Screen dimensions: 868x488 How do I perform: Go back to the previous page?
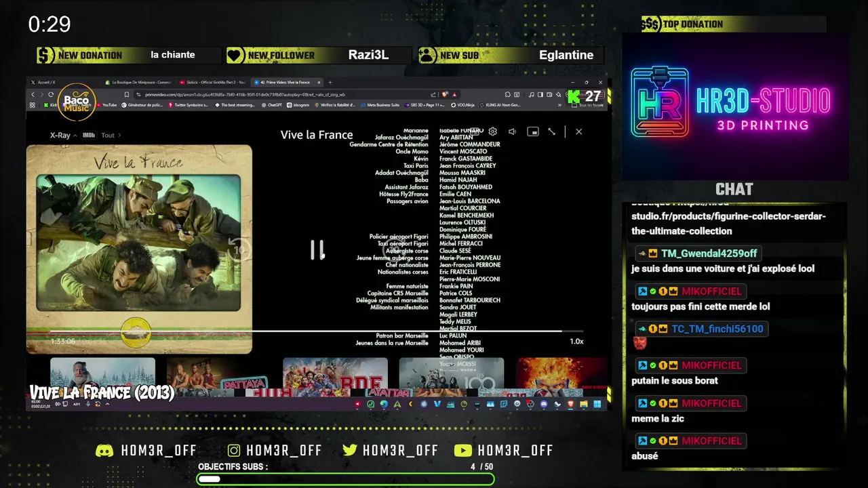[32, 94]
